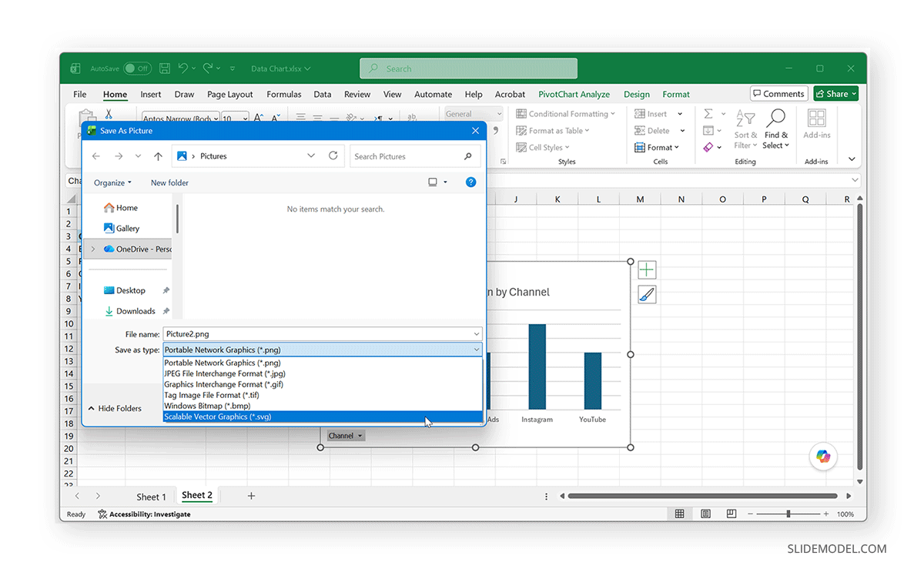Click Accessibility: Investigate status

(x=144, y=513)
